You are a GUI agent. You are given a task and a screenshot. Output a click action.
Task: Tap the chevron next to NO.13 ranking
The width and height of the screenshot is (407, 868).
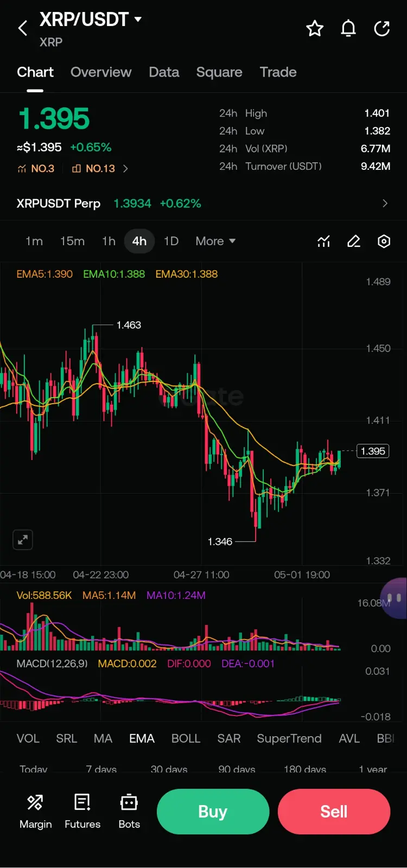tap(125, 169)
